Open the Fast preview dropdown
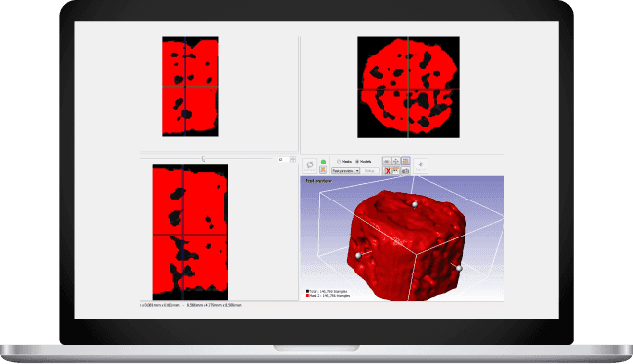Screen dimensions: 633x364 pos(346,171)
